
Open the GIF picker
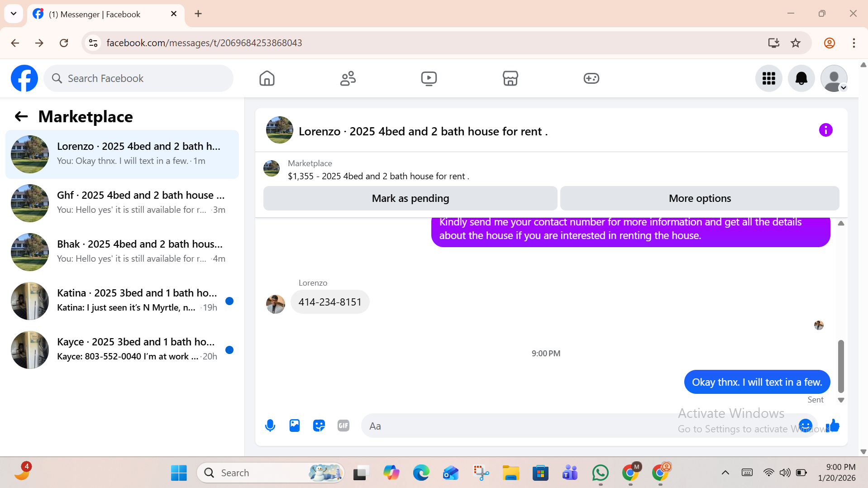click(x=343, y=426)
